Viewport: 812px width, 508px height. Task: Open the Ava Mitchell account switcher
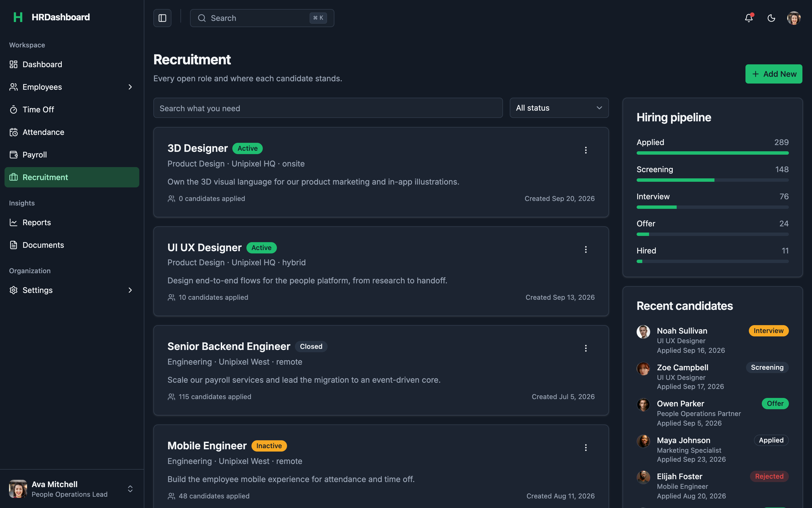pos(72,489)
